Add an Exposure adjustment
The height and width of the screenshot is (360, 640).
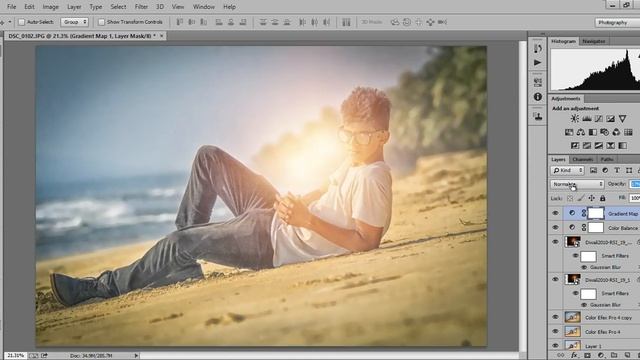pos(610,119)
